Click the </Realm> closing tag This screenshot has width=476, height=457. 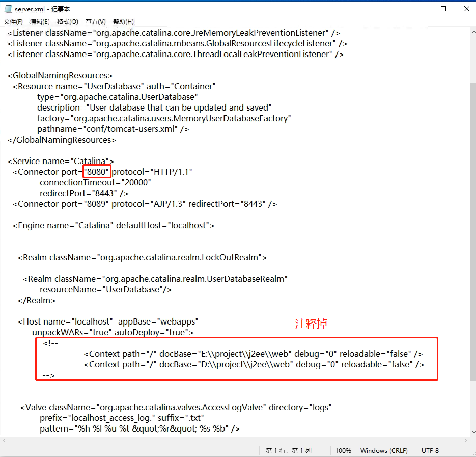37,300
